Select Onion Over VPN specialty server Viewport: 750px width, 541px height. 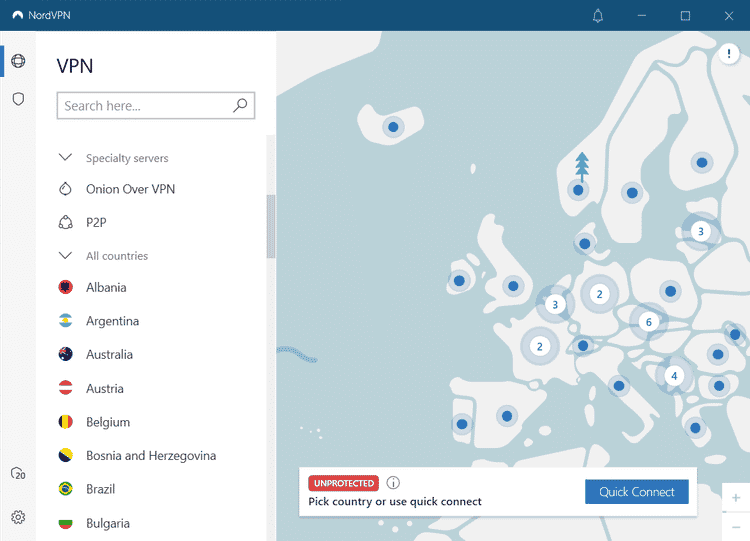[x=130, y=189]
